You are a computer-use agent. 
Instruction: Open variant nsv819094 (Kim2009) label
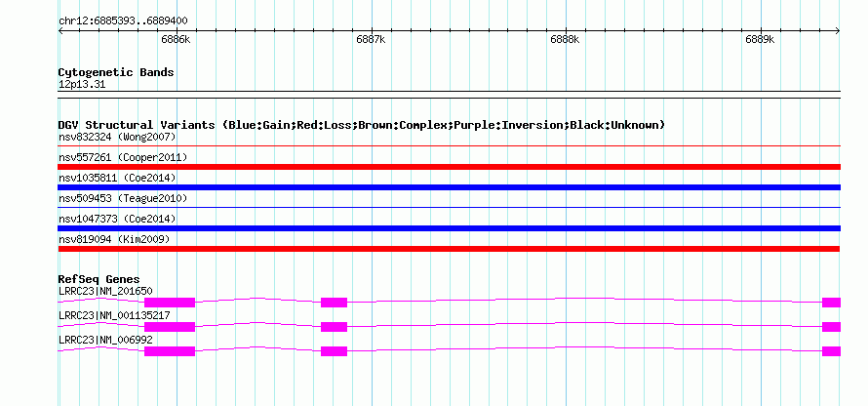pos(114,239)
